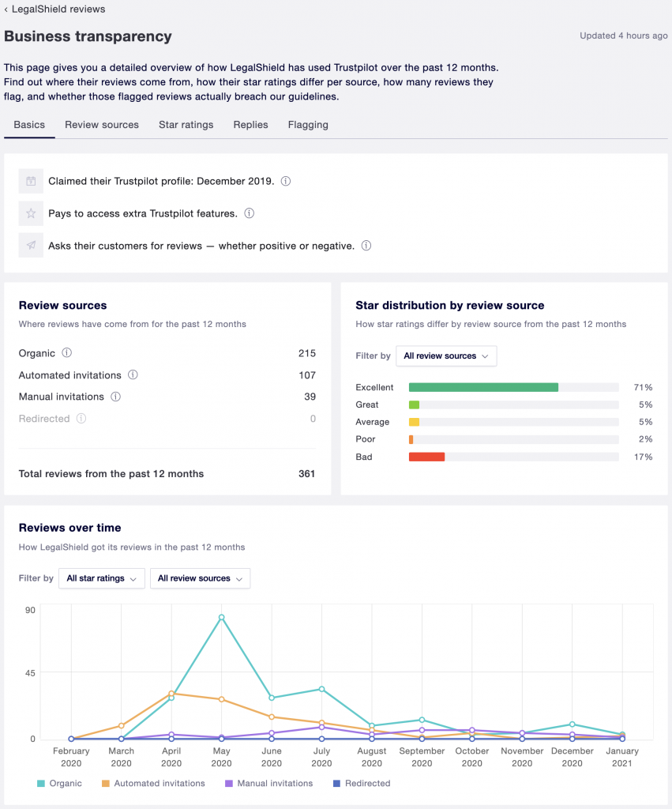Open All review sources dropdown in Star distribution
The image size is (672, 809).
[446, 356]
